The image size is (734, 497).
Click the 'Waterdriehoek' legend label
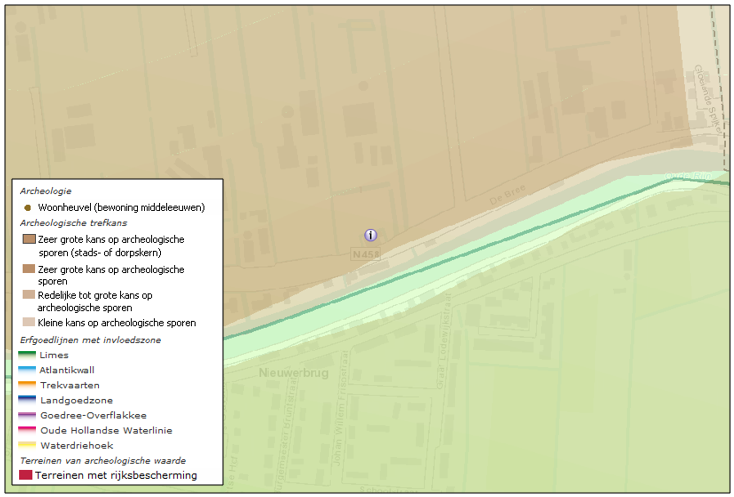point(77,446)
